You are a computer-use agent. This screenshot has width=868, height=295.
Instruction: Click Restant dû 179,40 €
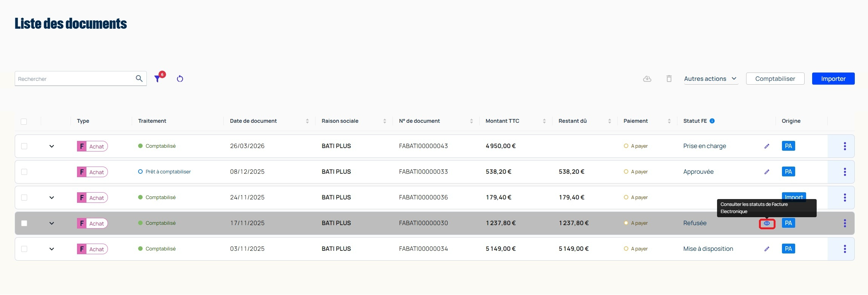pyautogui.click(x=571, y=198)
